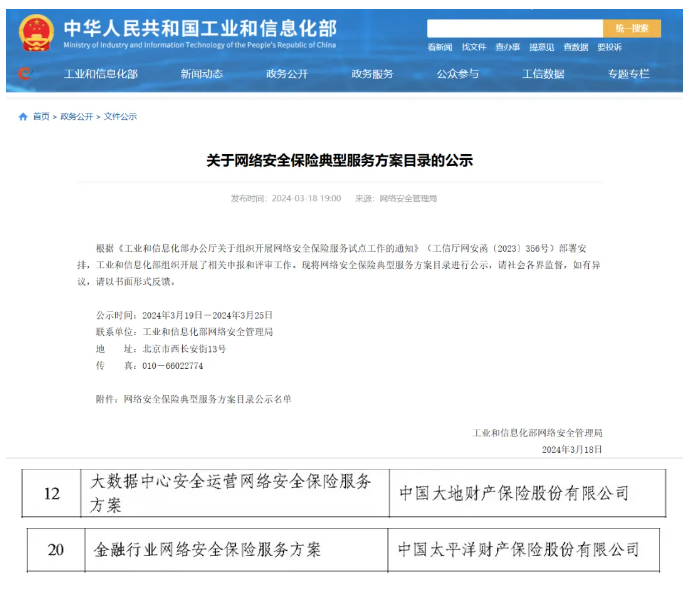The width and height of the screenshot is (687, 590).
Task: Go to 文件公示 in breadcrumb
Action: click(120, 117)
